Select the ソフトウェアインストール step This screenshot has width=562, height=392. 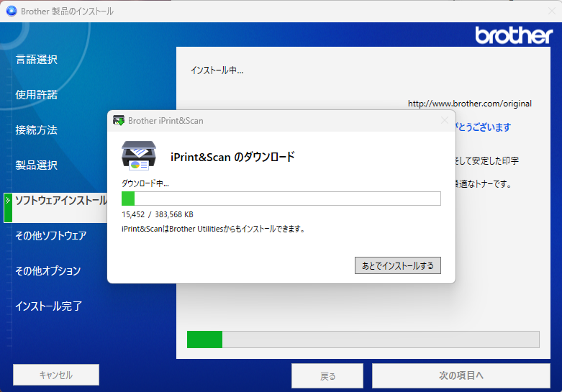61,200
